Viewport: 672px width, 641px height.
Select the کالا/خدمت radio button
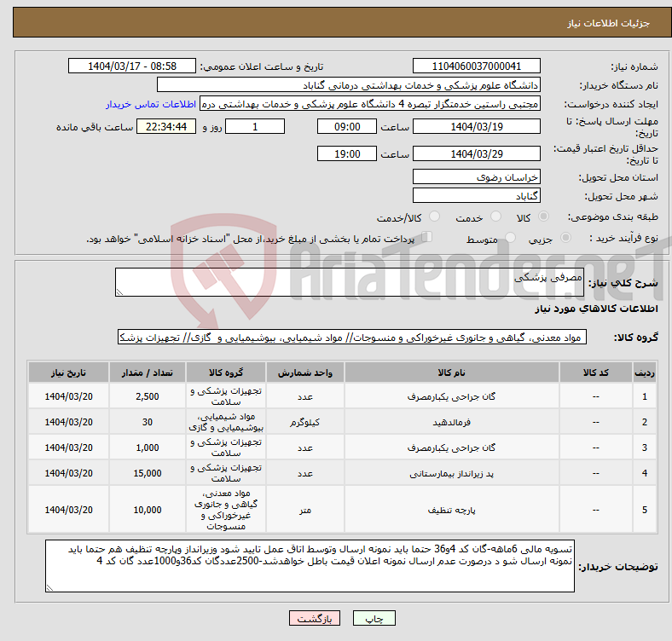(x=434, y=217)
